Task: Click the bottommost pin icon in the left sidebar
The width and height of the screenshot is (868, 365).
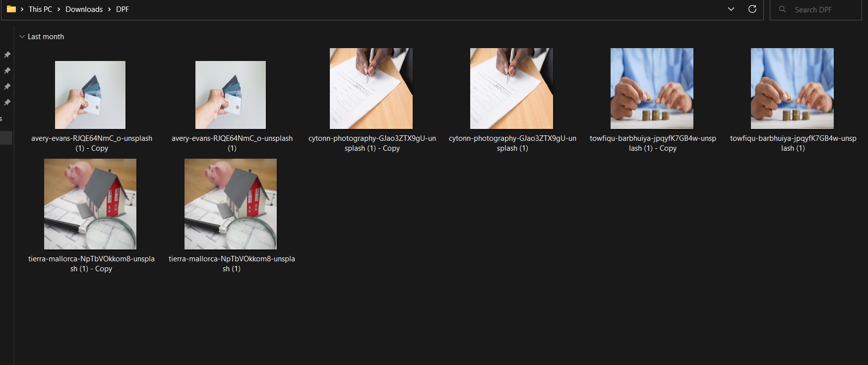Action: pyautogui.click(x=7, y=102)
